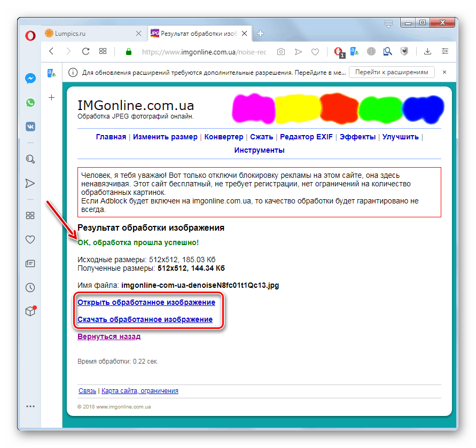Go back to the previous page
This screenshot has width=476, height=448.
(x=52, y=51)
